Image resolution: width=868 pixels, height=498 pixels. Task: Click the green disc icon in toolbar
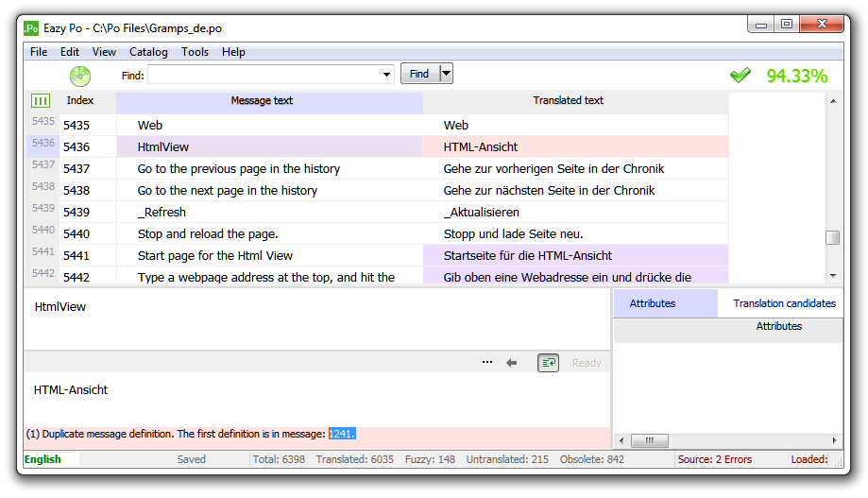(x=80, y=76)
